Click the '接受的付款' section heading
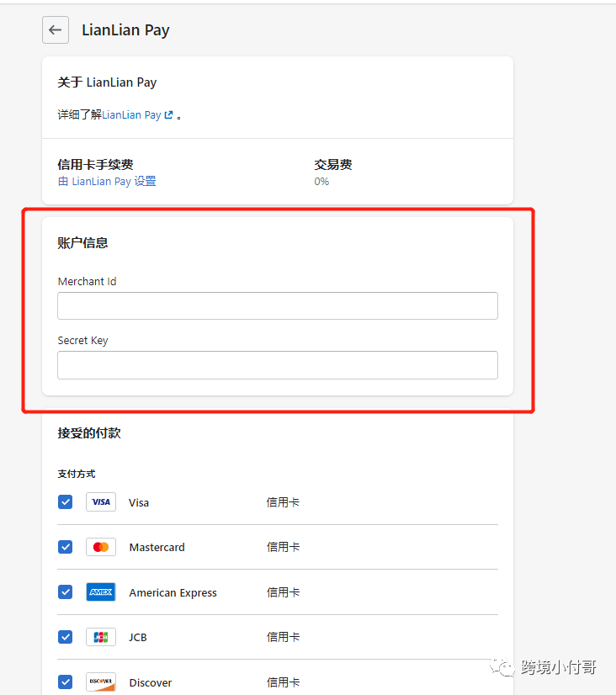 pos(89,433)
